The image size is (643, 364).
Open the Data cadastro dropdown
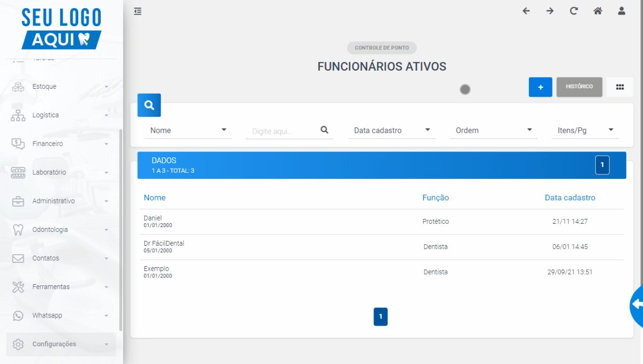(x=392, y=130)
